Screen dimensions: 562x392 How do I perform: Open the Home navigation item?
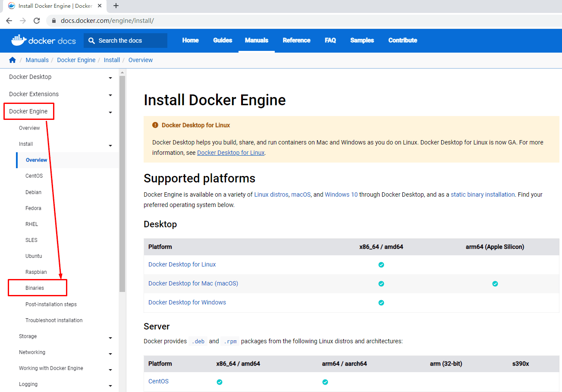[190, 40]
